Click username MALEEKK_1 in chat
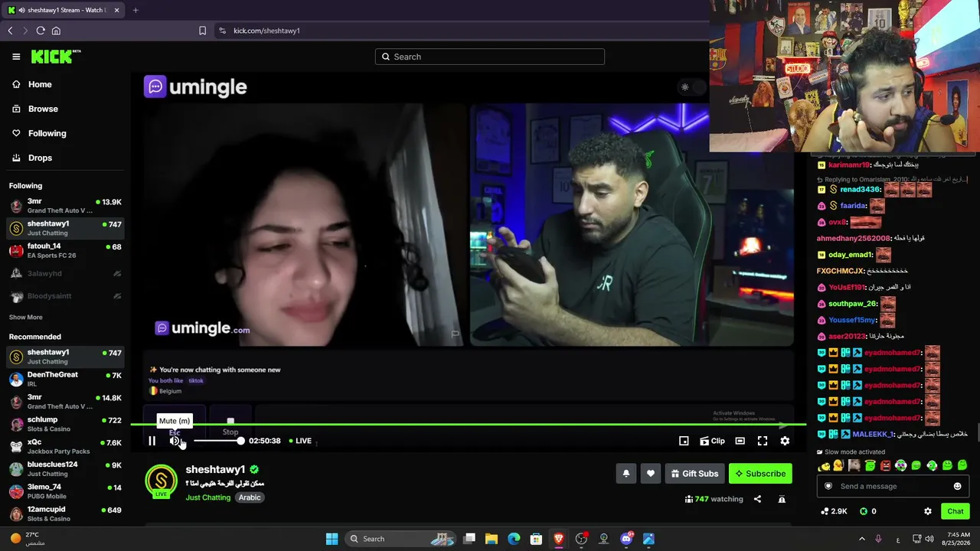980x551 pixels. [x=874, y=434]
